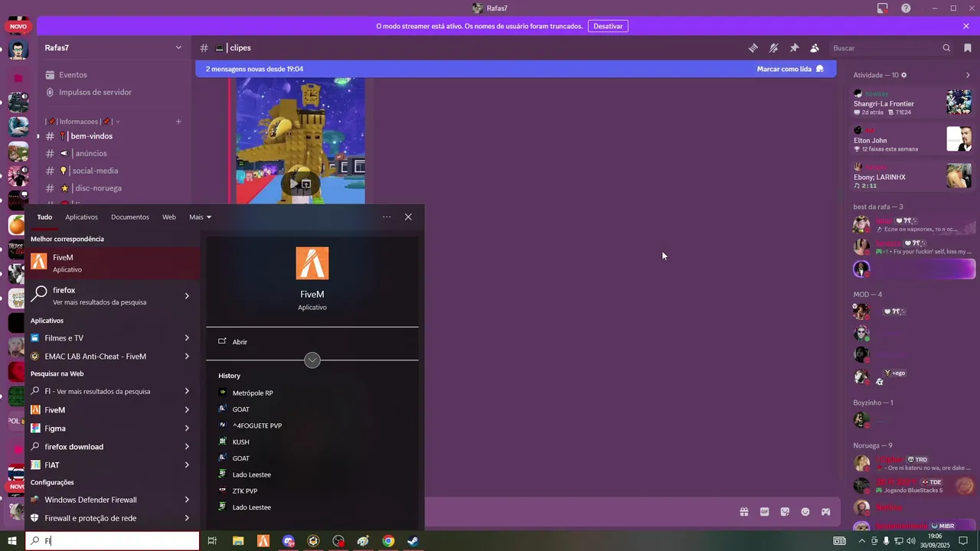Expand the firefox search result arrow
Viewport: 980px width, 551px height.
(187, 295)
